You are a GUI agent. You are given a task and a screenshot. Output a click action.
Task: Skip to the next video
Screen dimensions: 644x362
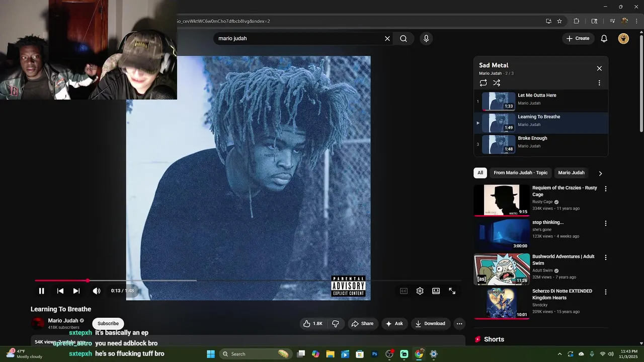pyautogui.click(x=76, y=291)
